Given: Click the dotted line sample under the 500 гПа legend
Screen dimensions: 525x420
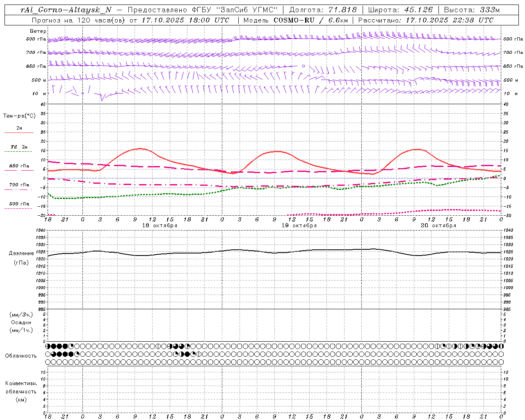Looking at the screenshot, I should [18, 208].
